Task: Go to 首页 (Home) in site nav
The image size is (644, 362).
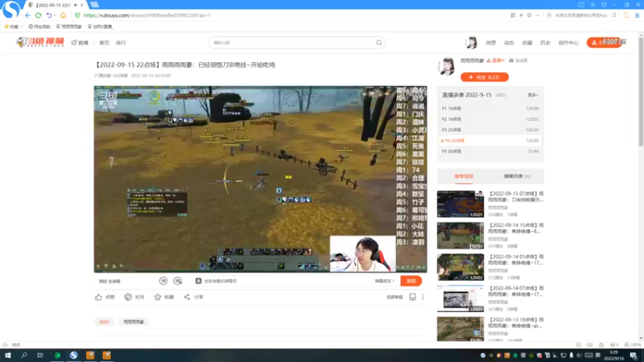Action: point(105,43)
